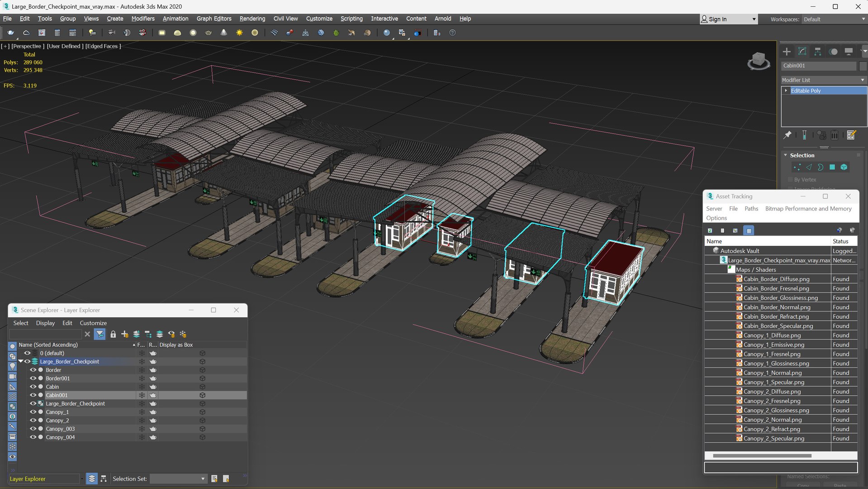This screenshot has height=489, width=868.
Task: Select Vertex sub-object level icon
Action: tap(797, 167)
